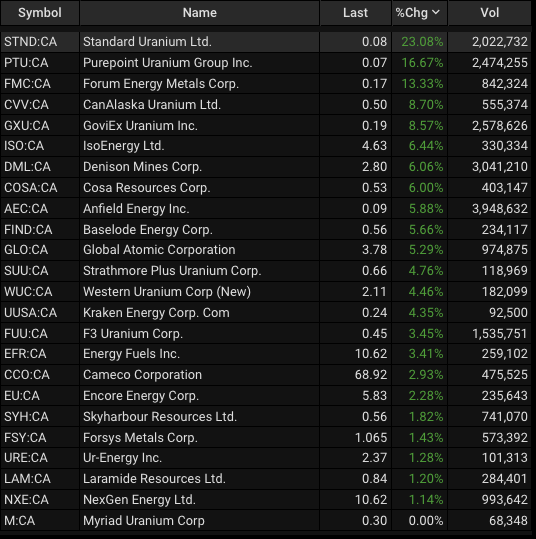Image resolution: width=536 pixels, height=539 pixels.
Task: Select the SYH:CA symbol
Action: [x=26, y=417]
